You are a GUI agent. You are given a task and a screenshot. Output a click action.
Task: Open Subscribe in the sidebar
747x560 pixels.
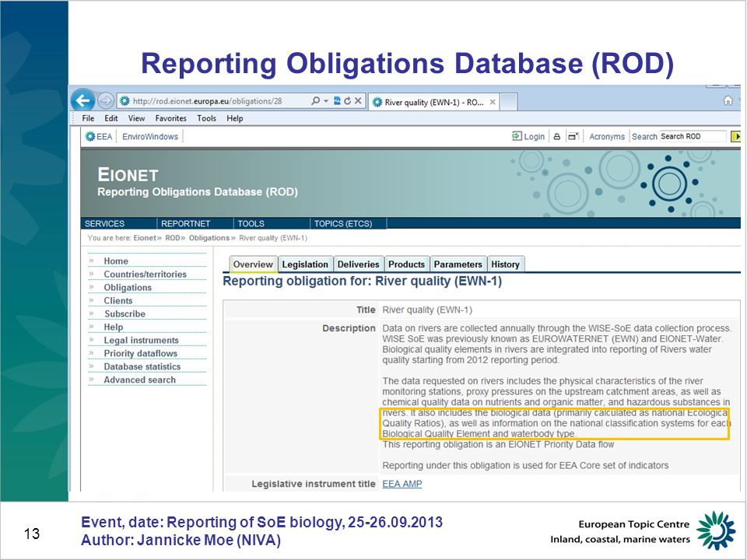pyautogui.click(x=124, y=313)
